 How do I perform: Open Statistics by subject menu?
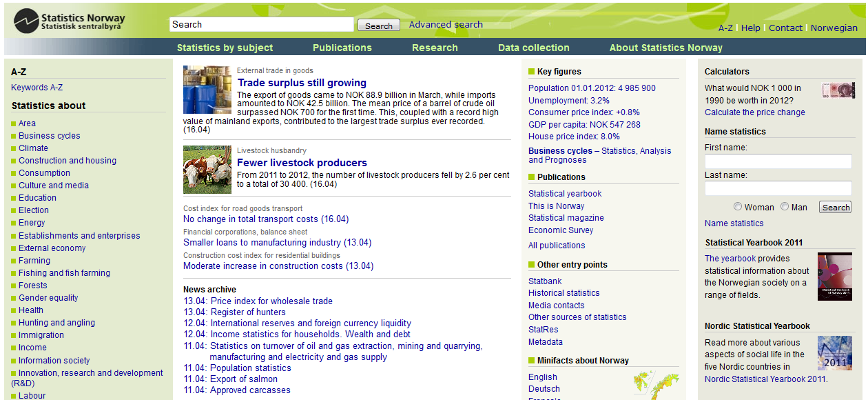pos(225,48)
